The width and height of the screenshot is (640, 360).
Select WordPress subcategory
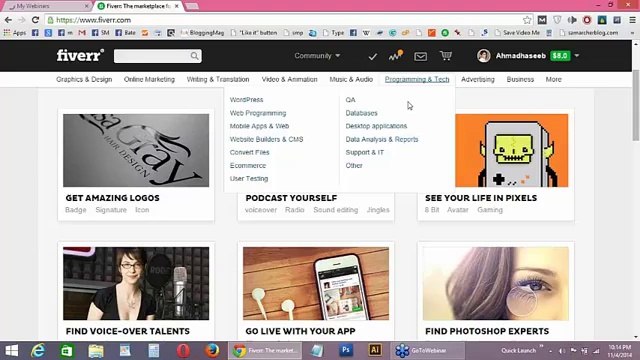click(247, 100)
